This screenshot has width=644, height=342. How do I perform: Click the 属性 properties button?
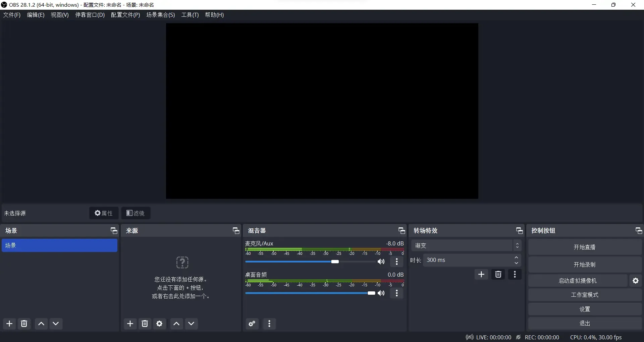coord(104,213)
